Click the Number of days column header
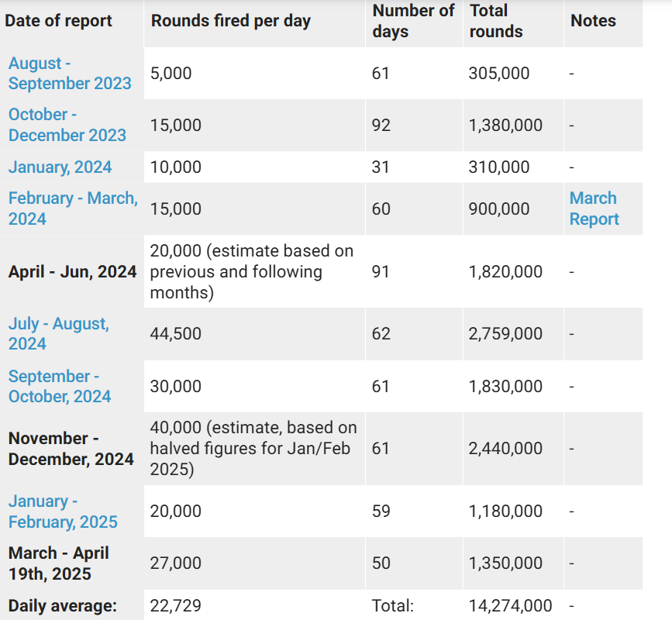This screenshot has width=672, height=620. (413, 21)
